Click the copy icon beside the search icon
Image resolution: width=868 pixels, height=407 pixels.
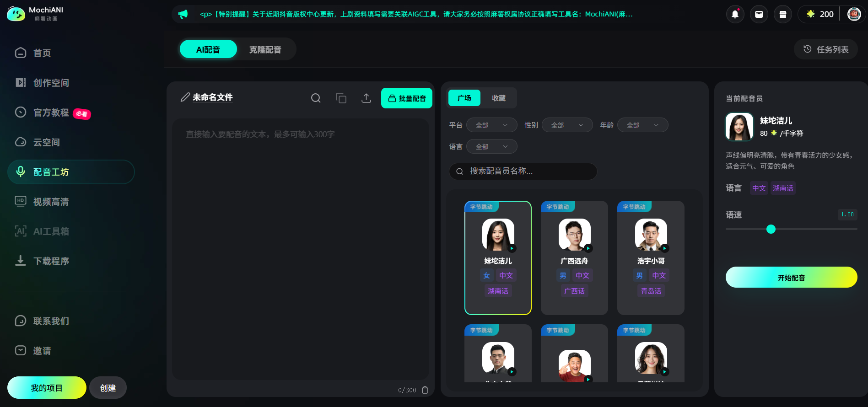point(341,98)
